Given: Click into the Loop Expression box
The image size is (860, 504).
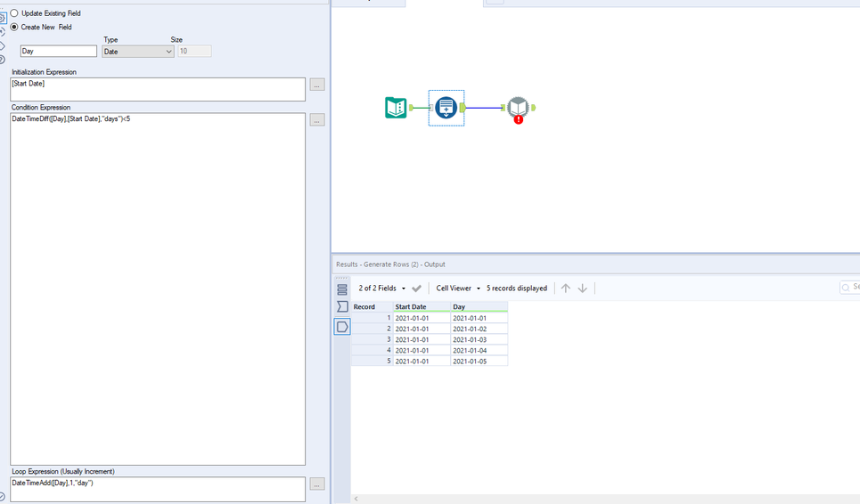Looking at the screenshot, I should (x=158, y=489).
